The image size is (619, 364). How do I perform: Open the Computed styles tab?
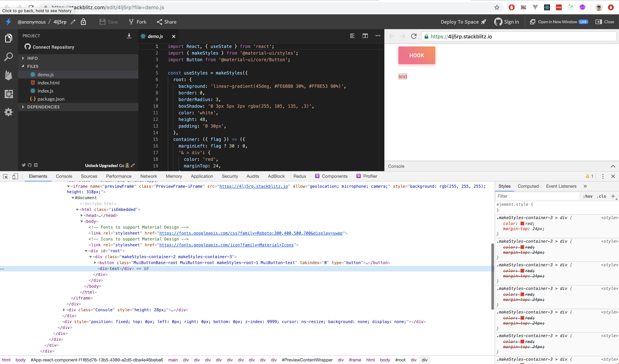tap(528, 186)
